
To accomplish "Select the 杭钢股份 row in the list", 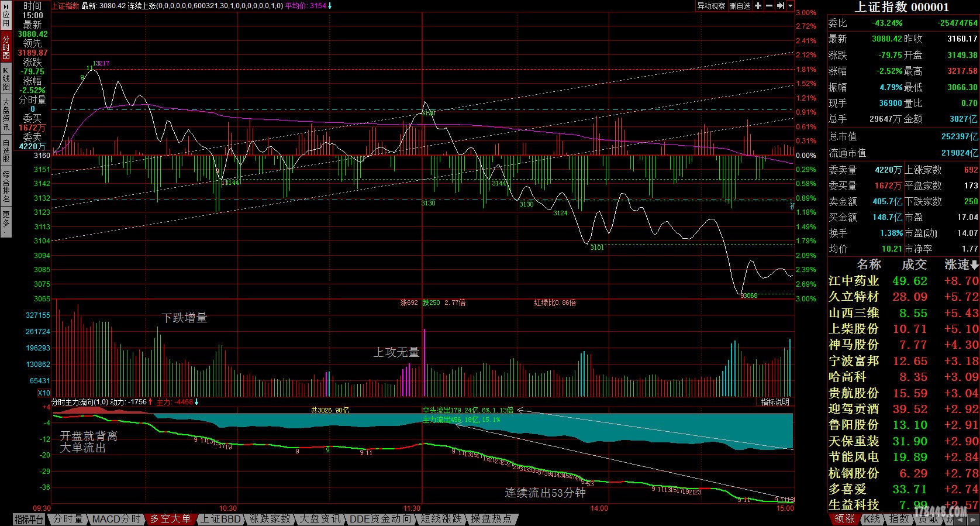I will tap(903, 473).
